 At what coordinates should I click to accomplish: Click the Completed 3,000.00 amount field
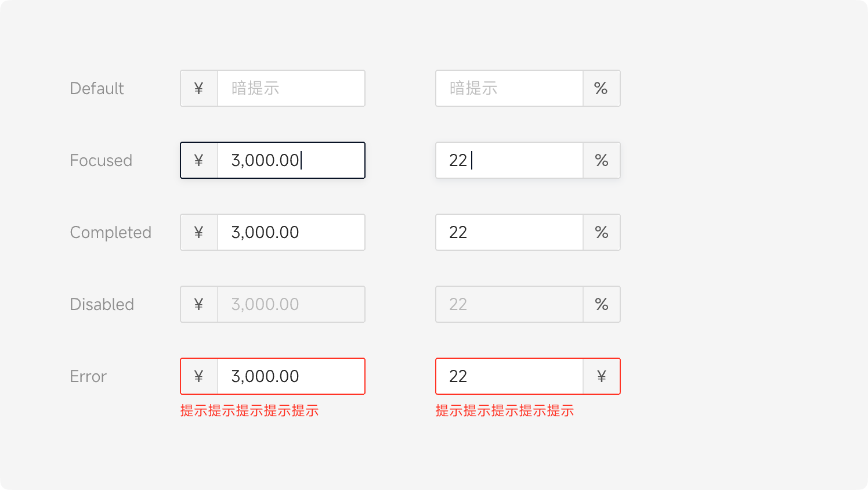[291, 232]
